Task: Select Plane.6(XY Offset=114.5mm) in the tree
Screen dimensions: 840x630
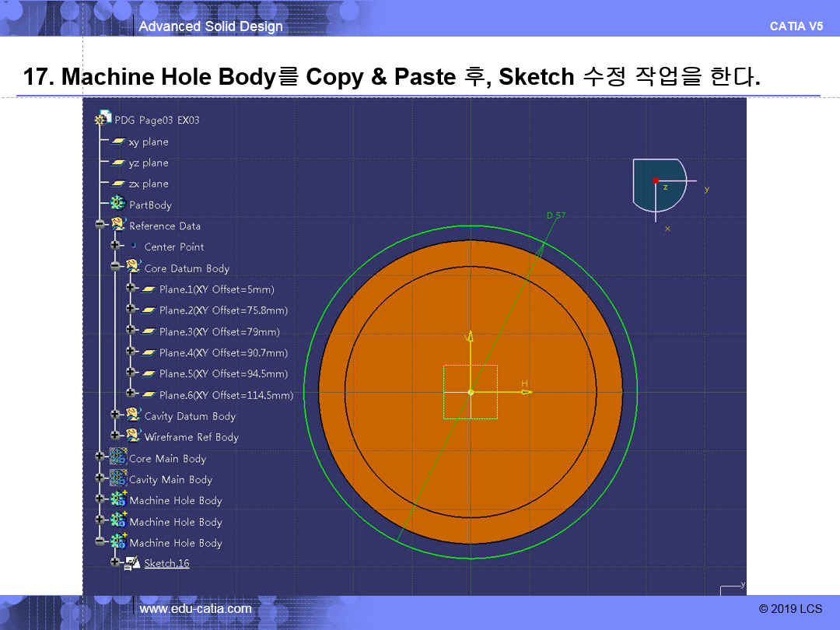Action: (x=226, y=395)
